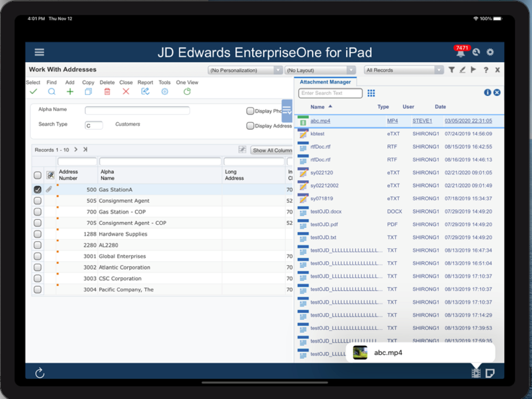Click the query filter funnel icon
This screenshot has width=532, height=399.
(x=452, y=70)
